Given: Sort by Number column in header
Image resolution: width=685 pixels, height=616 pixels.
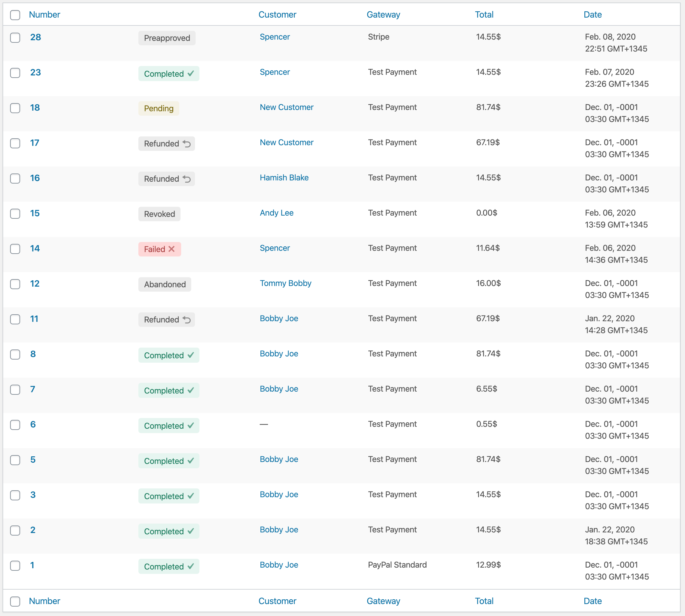Looking at the screenshot, I should click(x=44, y=14).
